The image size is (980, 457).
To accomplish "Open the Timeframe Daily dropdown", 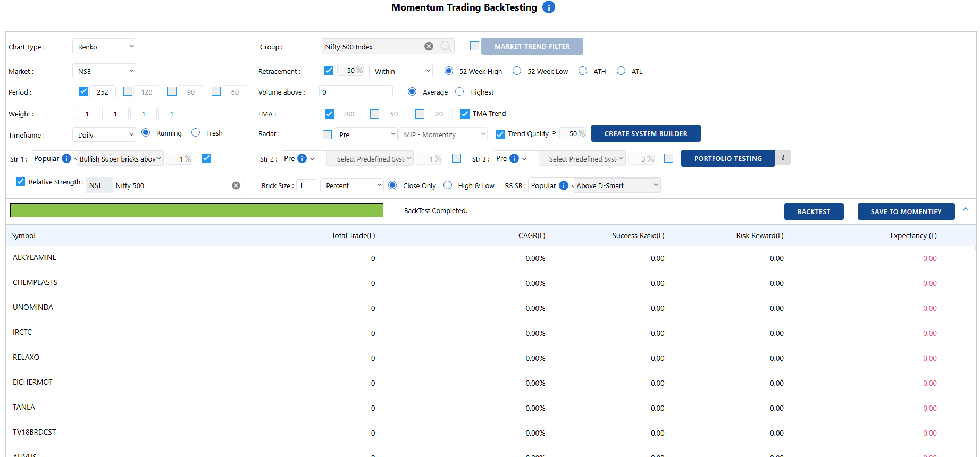I will pyautogui.click(x=104, y=135).
